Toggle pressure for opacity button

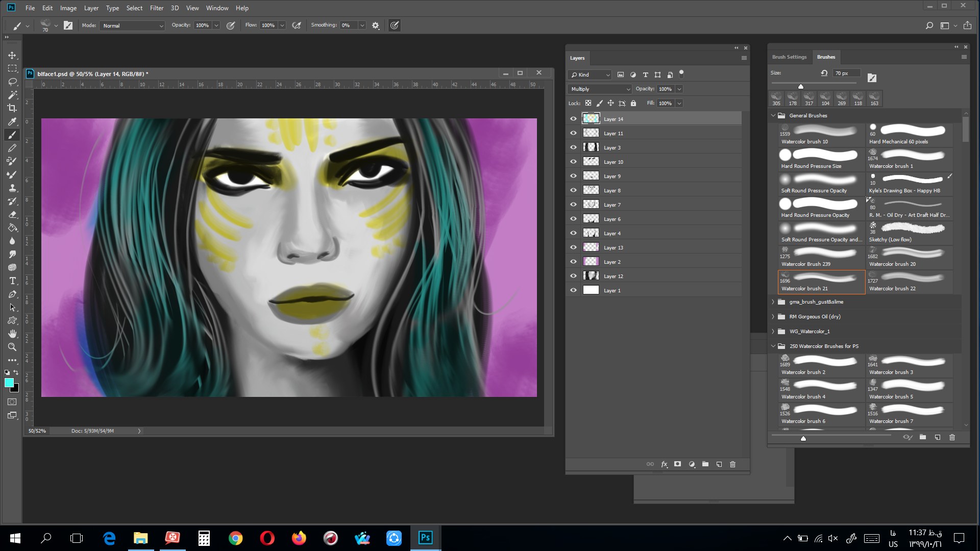[x=231, y=26]
